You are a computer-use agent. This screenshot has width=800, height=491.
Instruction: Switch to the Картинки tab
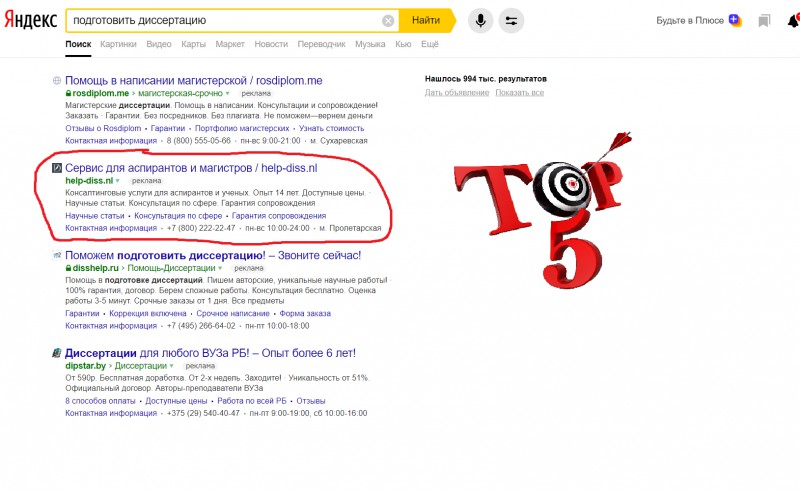tap(118, 44)
